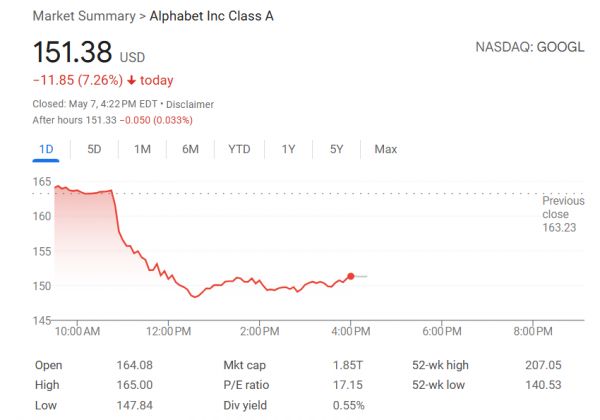Click the Alphabet Inc Class A title
Screen dimensions: 600x420
(x=211, y=17)
